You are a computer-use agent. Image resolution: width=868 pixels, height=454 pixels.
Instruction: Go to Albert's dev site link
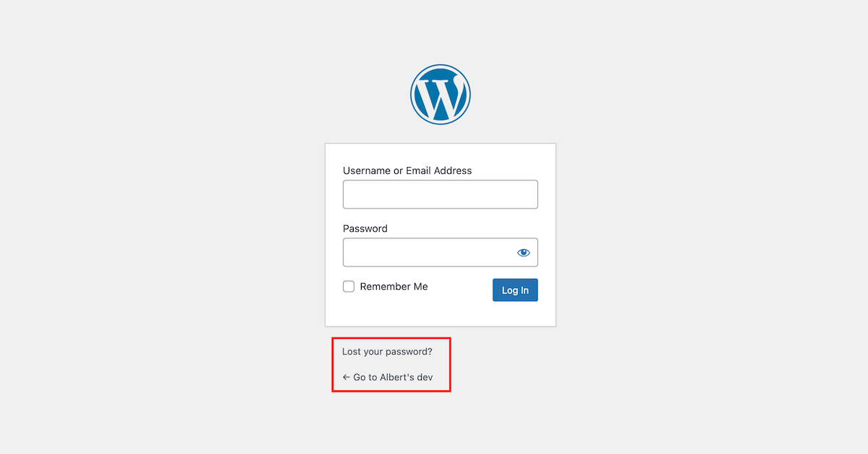tap(393, 377)
